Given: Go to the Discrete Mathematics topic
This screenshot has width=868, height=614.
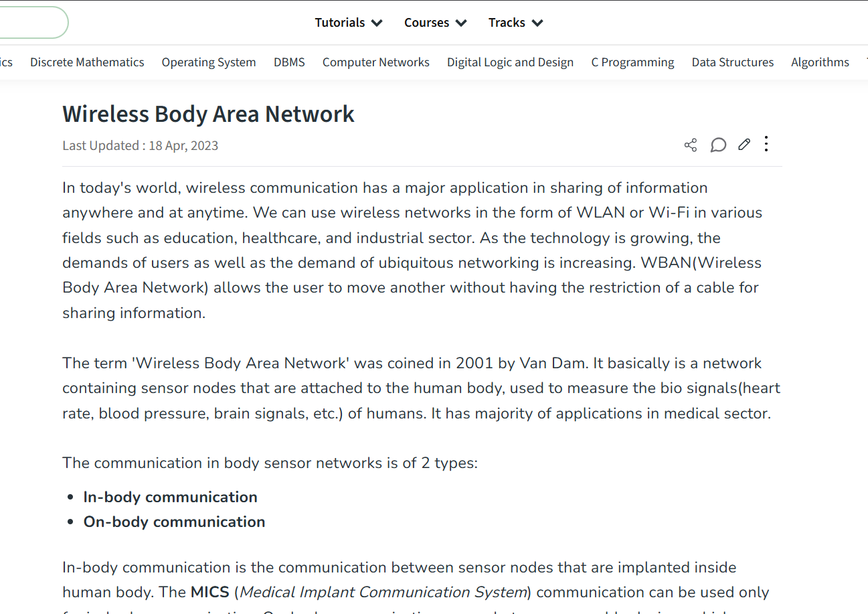Looking at the screenshot, I should point(87,62).
